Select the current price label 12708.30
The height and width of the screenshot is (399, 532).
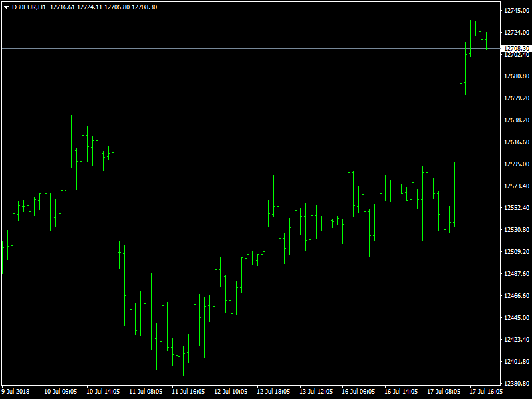[x=517, y=48]
